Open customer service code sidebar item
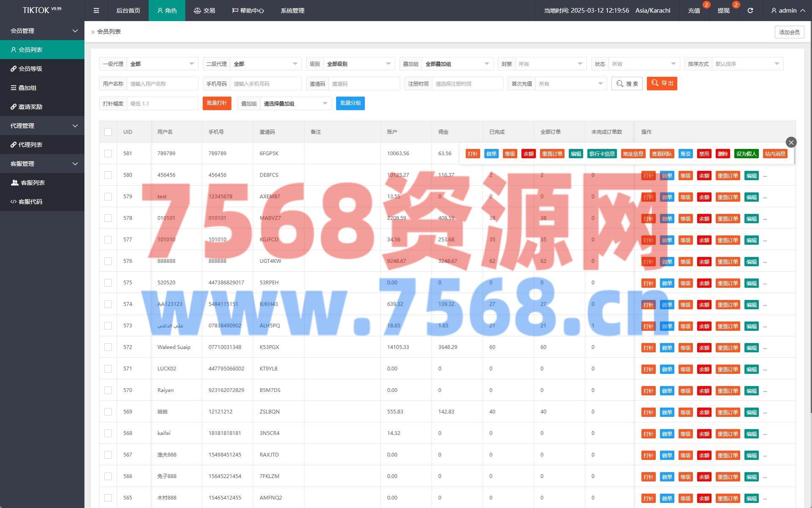Screen dimensions: 812x508 pyautogui.click(x=30, y=202)
